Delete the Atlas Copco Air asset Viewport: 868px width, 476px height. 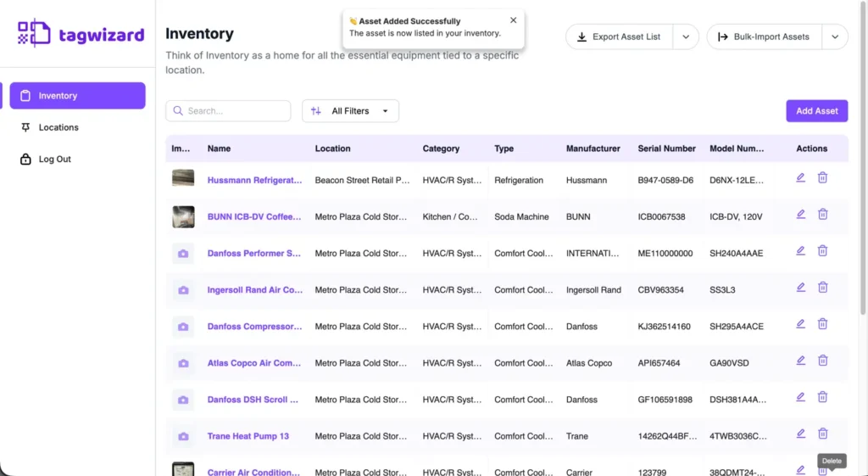pyautogui.click(x=822, y=361)
